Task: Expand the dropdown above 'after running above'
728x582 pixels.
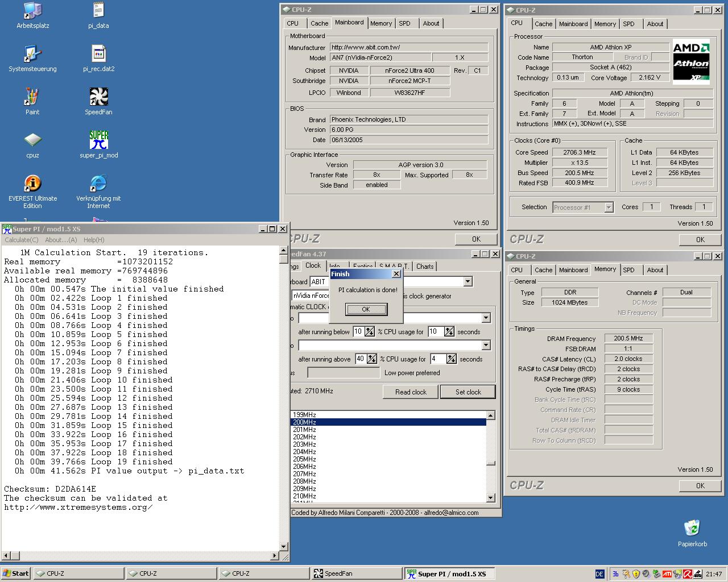Action: (x=486, y=345)
